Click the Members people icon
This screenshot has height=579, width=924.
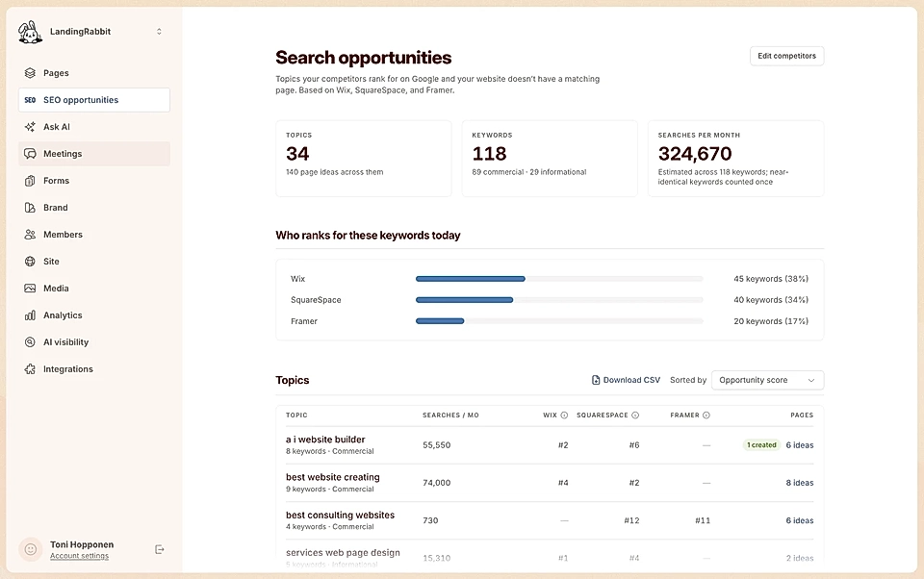30,235
